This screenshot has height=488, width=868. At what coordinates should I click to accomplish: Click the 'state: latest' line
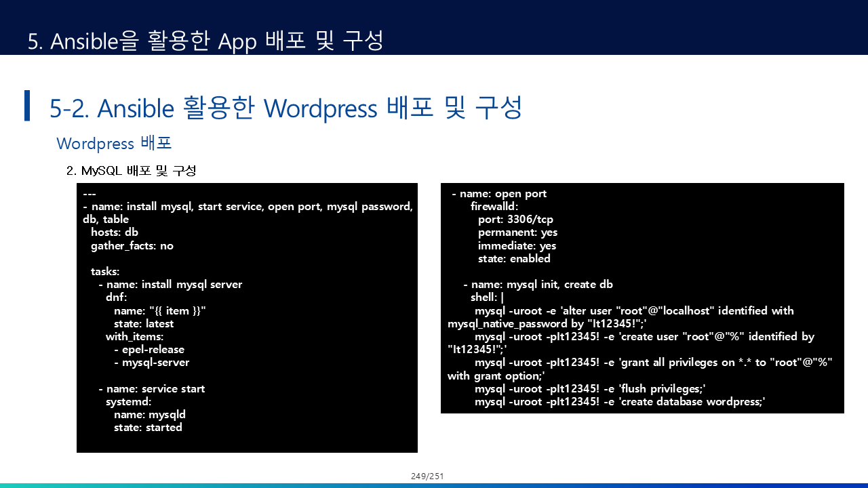coord(144,323)
